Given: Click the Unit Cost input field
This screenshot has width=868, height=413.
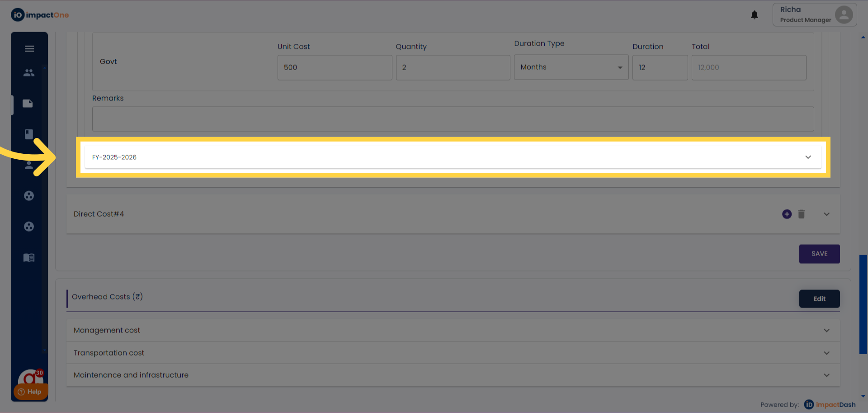Looking at the screenshot, I should (335, 67).
